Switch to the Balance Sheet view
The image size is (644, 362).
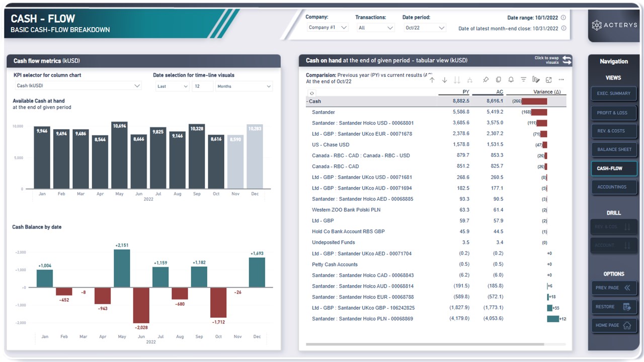pos(614,149)
